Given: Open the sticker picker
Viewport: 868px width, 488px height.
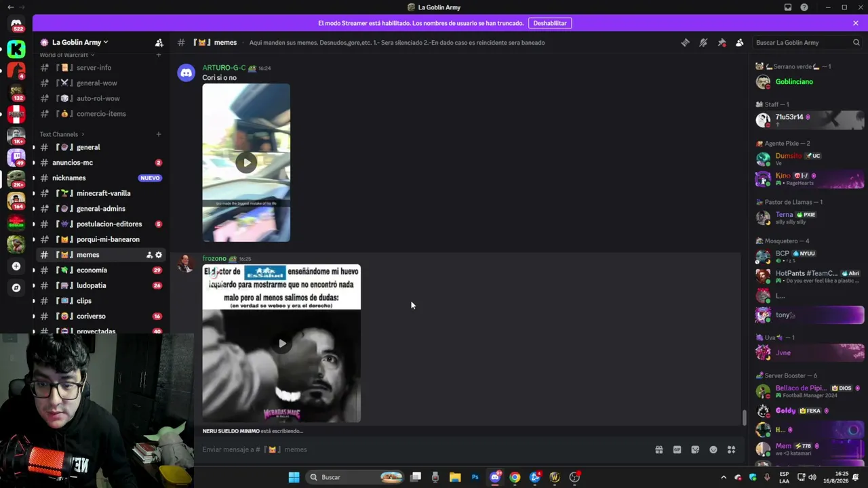Looking at the screenshot, I should [695, 449].
